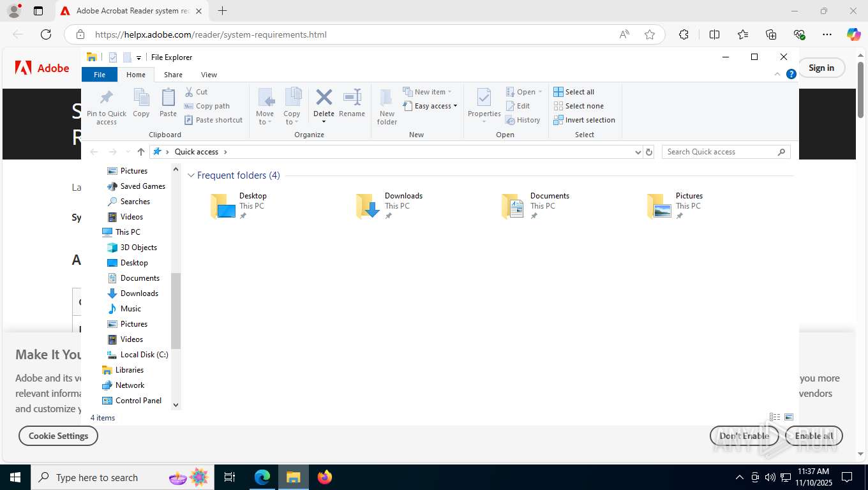Image resolution: width=868 pixels, height=490 pixels.
Task: Open File Explorer help icon
Action: [791, 74]
